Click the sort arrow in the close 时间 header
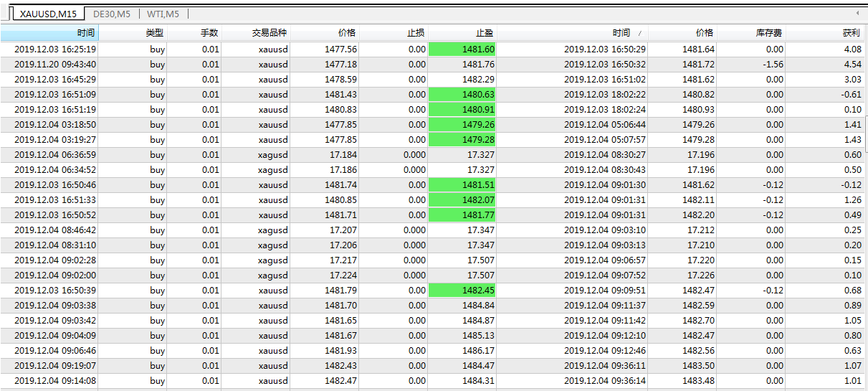 (639, 33)
